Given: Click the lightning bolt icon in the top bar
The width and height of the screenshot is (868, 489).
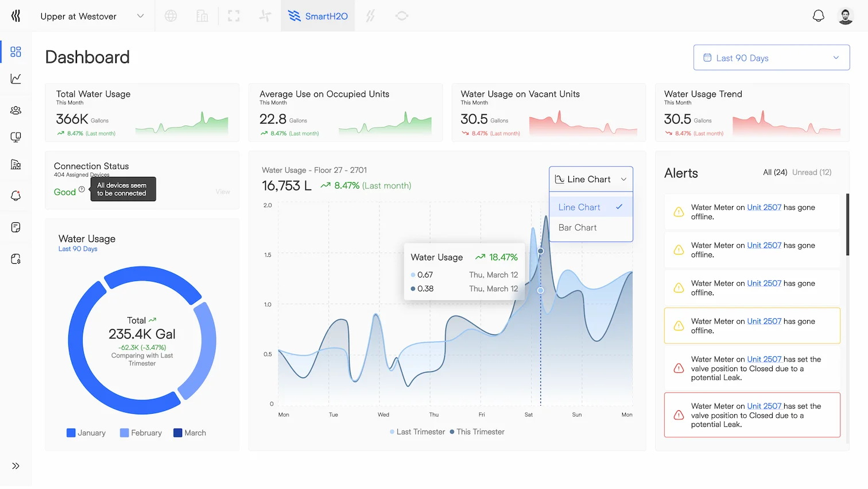Looking at the screenshot, I should pyautogui.click(x=370, y=16).
